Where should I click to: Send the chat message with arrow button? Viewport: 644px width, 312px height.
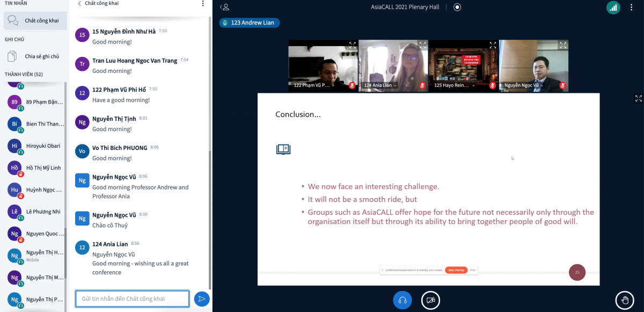click(x=201, y=299)
